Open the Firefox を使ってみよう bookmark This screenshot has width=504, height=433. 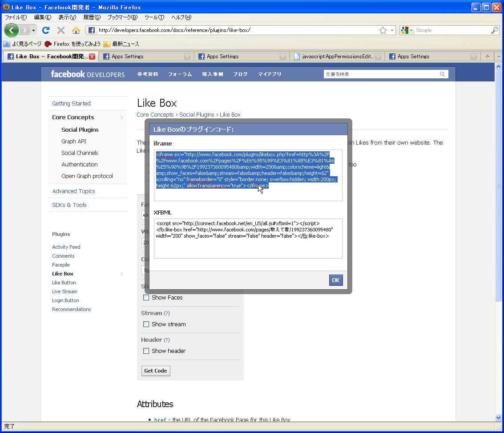coord(73,44)
